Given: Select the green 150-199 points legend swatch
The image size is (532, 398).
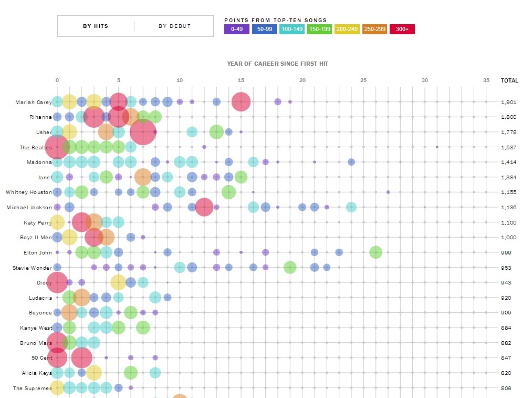Looking at the screenshot, I should (320, 29).
